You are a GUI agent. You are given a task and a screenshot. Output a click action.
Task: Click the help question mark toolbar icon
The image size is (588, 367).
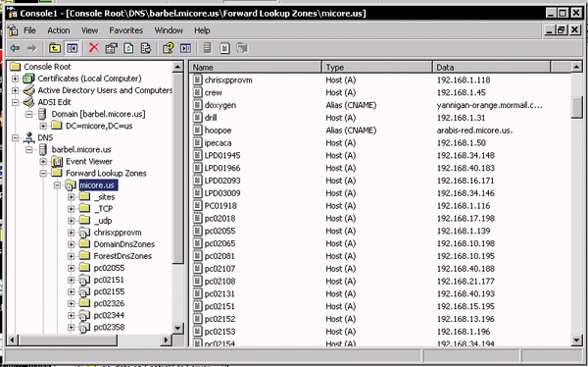tap(168, 48)
